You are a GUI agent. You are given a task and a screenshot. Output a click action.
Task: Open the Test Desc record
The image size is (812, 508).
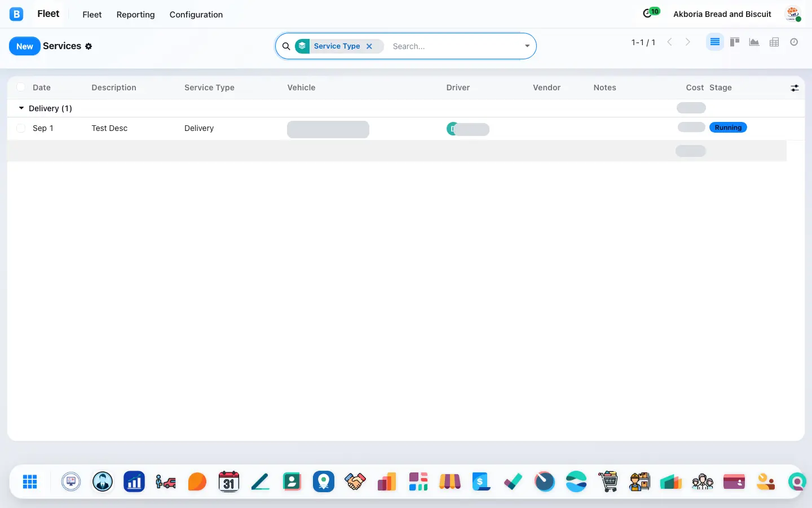pyautogui.click(x=109, y=128)
